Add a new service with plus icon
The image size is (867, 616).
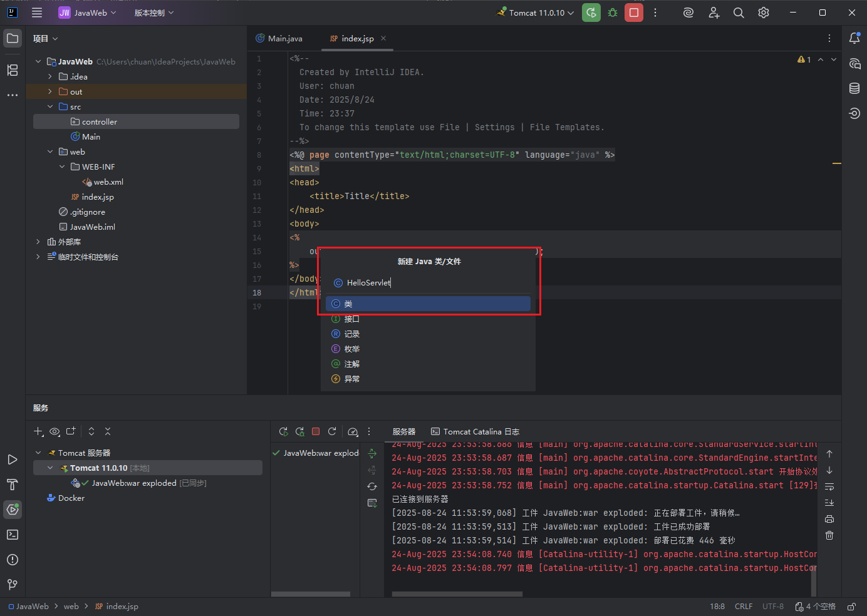pos(38,431)
